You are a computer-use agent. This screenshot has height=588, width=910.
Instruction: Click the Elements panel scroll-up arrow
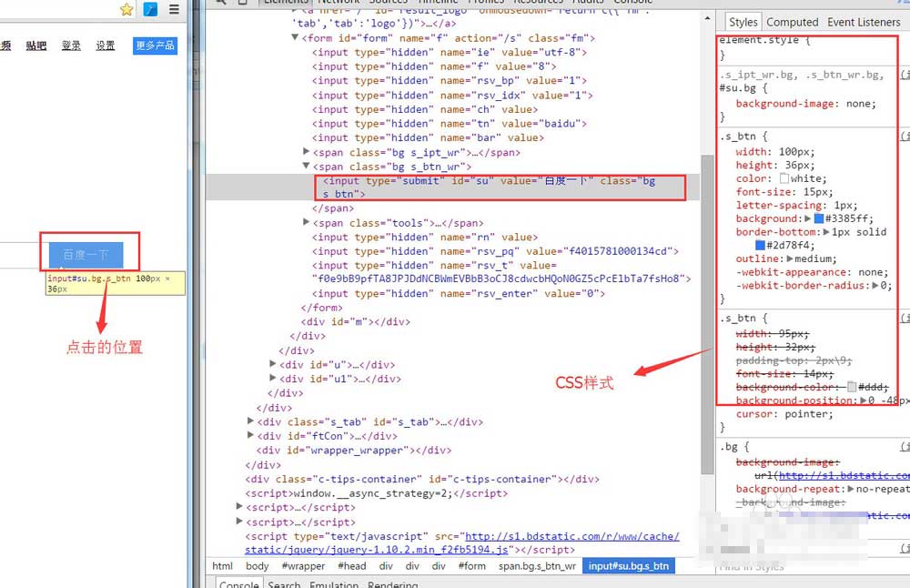(707, 18)
